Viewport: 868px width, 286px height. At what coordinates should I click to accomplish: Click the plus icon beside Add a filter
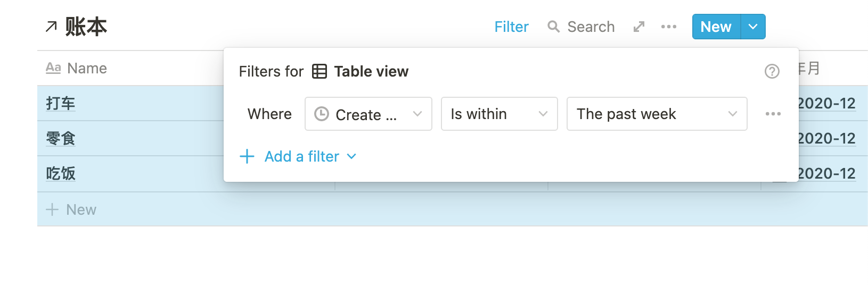click(247, 156)
